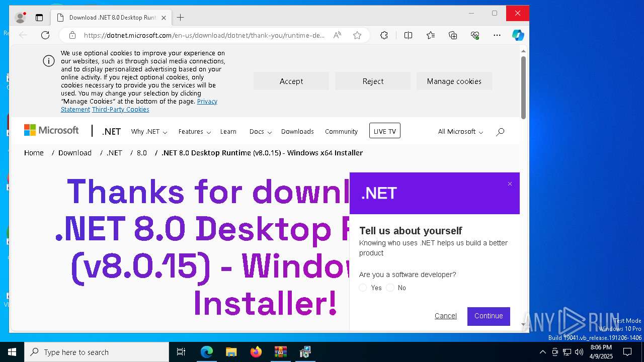Open the tab actions menu icon
The height and width of the screenshot is (362, 644).
(x=39, y=18)
